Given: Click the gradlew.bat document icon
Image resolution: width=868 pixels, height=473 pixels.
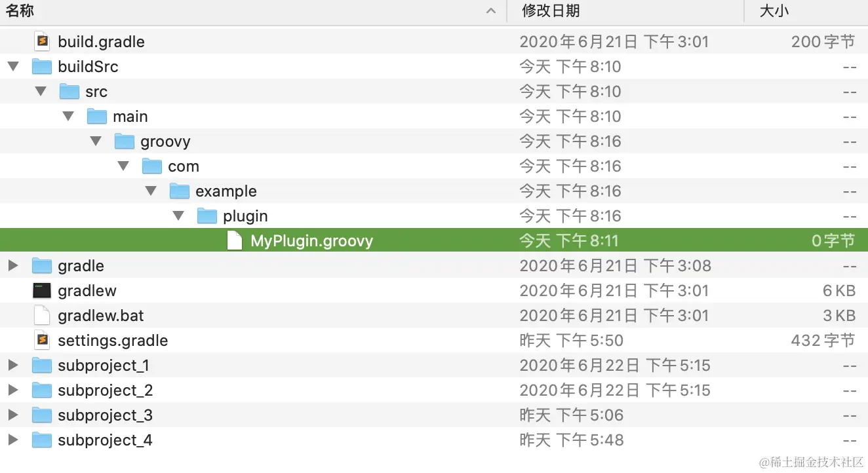Looking at the screenshot, I should [x=41, y=315].
